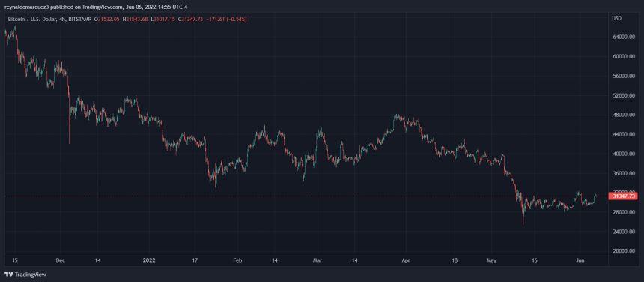
Task: Click the change value −171.61 (−0.54%)
Action: coord(226,19)
